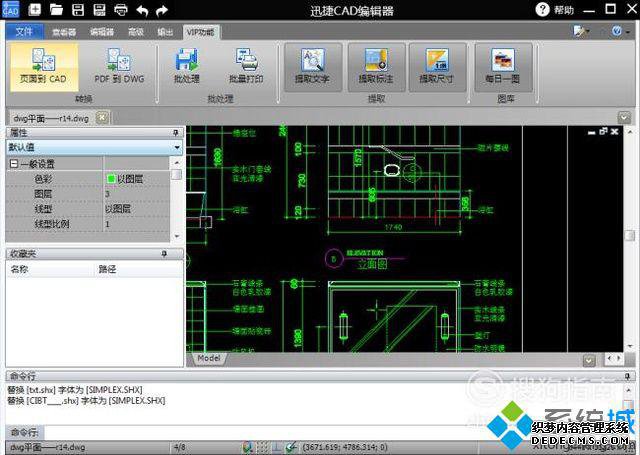
Task: Open the 每日一图 daily picture gallery
Action: [503, 67]
